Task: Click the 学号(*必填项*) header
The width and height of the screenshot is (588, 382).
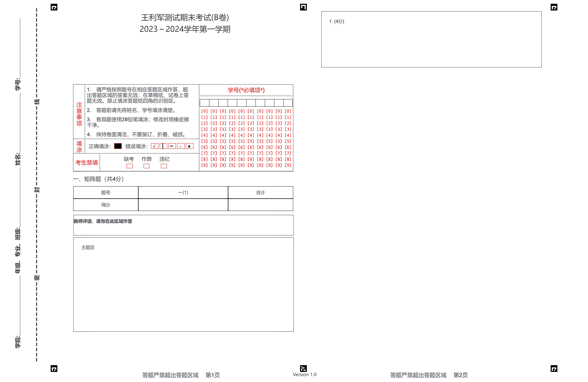Action: click(246, 90)
